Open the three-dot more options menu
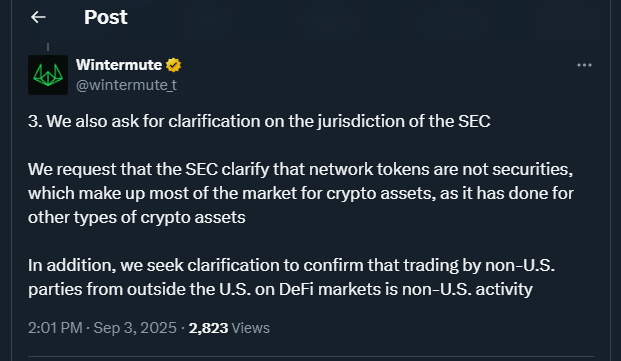This screenshot has height=361, width=621. (584, 65)
